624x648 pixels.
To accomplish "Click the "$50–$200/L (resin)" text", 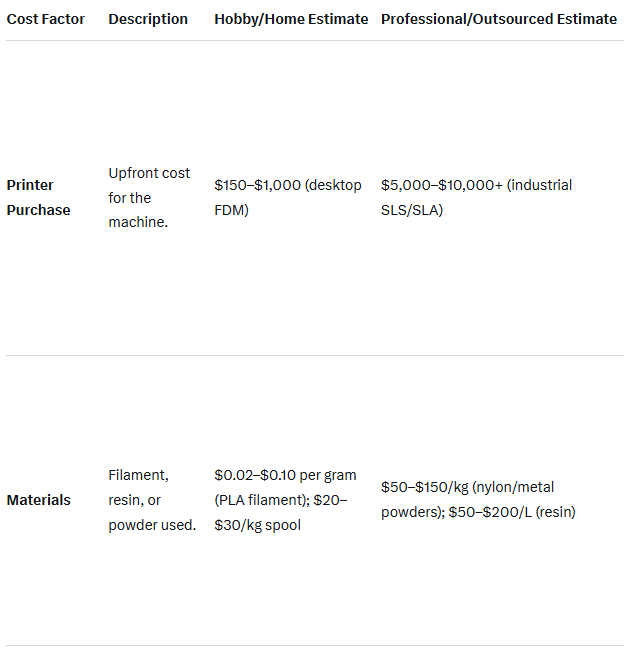I will 516,512.
